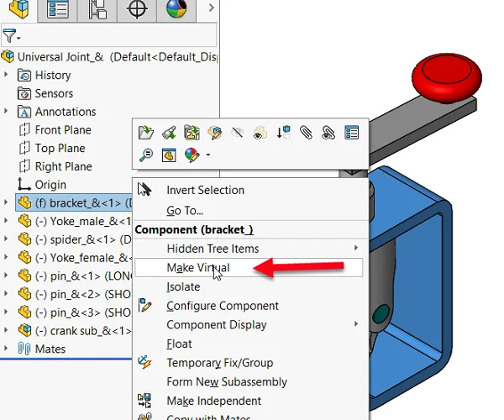The height and width of the screenshot is (420, 504).
Task: Click the View Mates paperclip icon
Action: [x=306, y=133]
